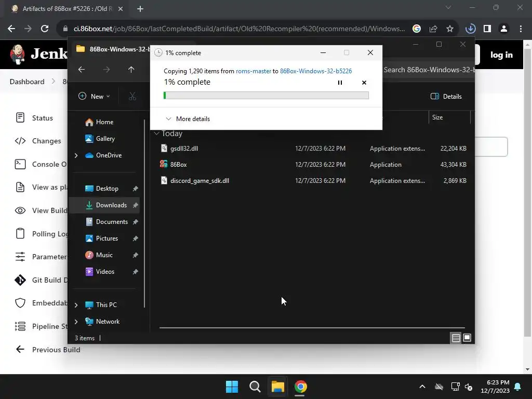Switch to large thumbnails view

click(x=467, y=338)
